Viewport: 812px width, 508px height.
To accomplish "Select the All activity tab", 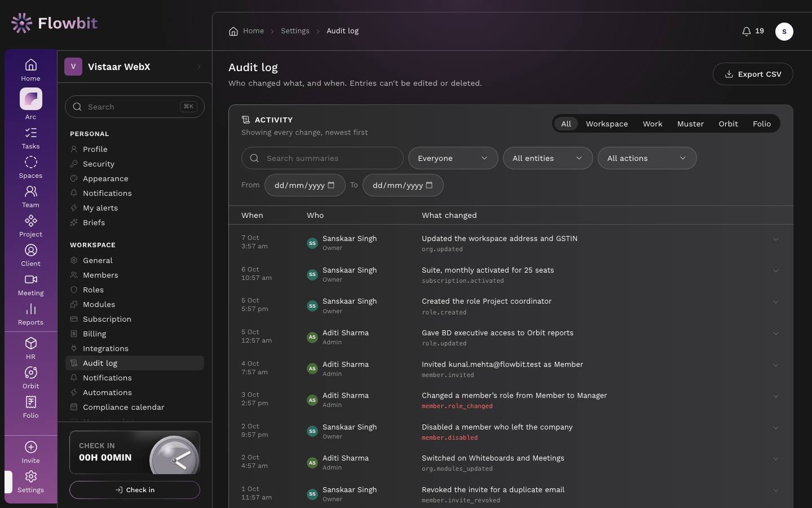I will pos(566,124).
